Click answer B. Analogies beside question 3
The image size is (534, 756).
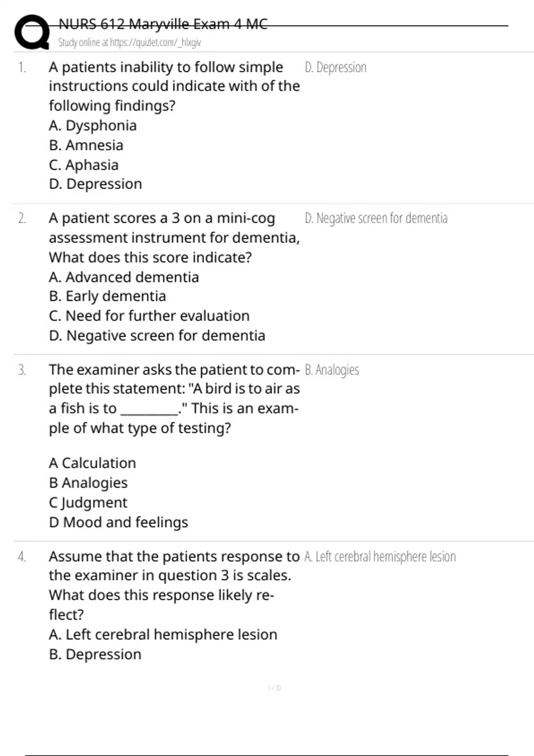(332, 370)
